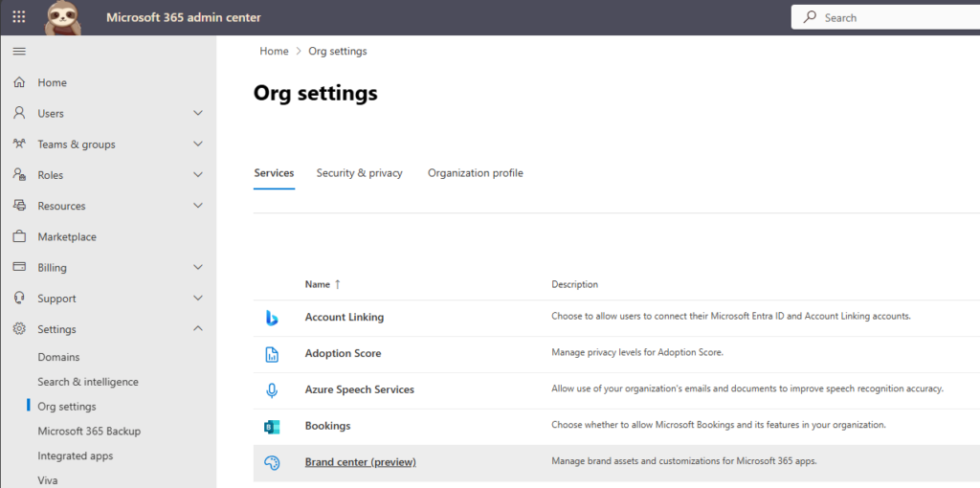Screen dimensions: 980x488
Task: Expand the Users section chevron
Action: pos(198,113)
